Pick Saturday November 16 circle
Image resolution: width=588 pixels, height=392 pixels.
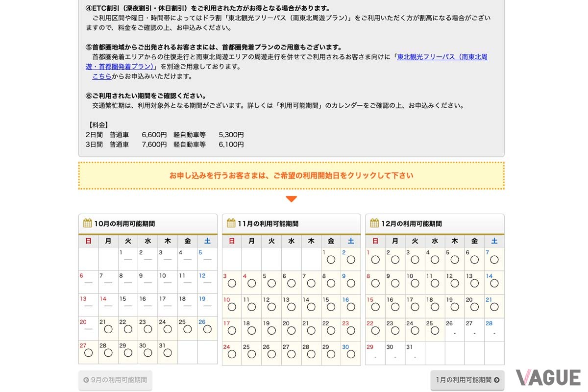pos(351,307)
